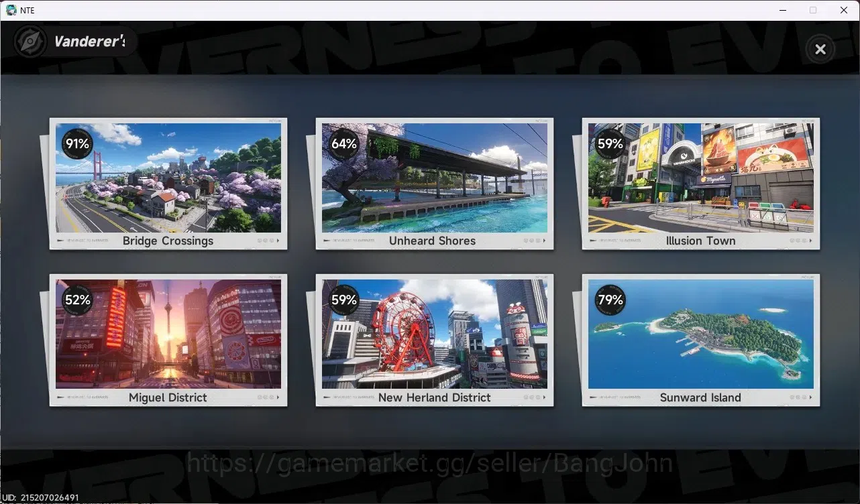Click the "Vanderer's" panel title
860x504 pixels.
[x=90, y=42]
